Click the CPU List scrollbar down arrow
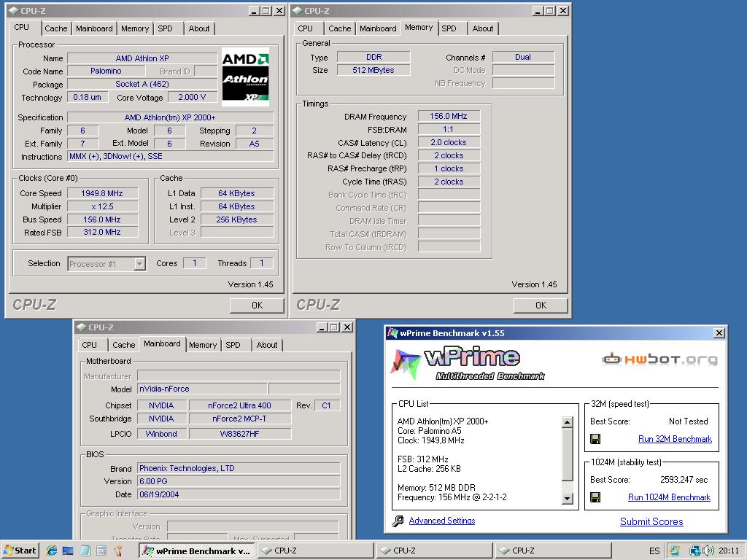The width and height of the screenshot is (747, 560). 567,499
